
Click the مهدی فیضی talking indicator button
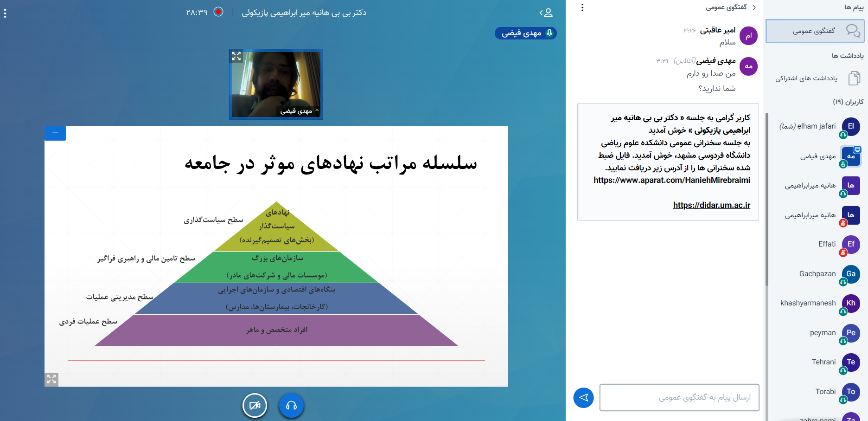(525, 33)
